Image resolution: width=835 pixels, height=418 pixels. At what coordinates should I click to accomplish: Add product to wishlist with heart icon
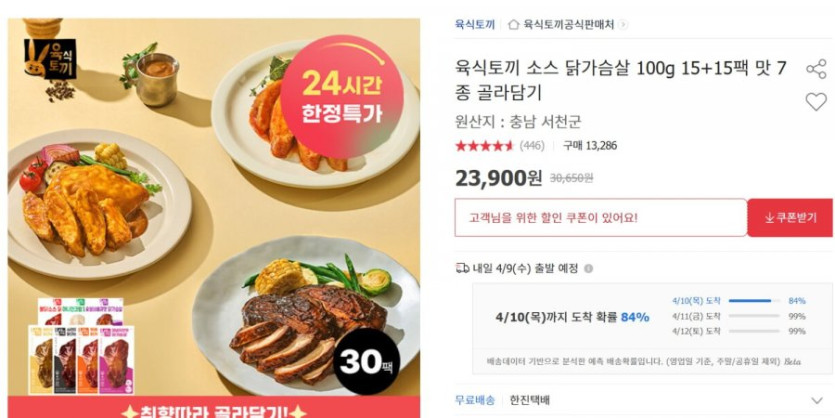pyautogui.click(x=816, y=101)
